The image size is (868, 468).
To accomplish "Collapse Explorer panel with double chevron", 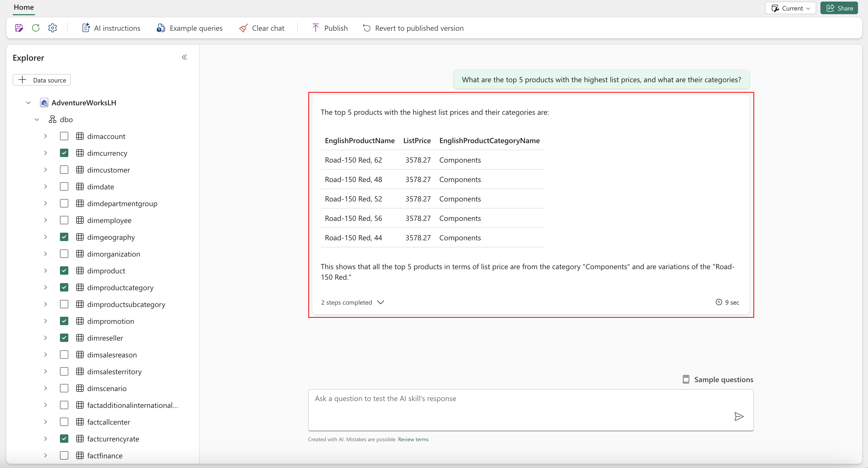I will (184, 57).
